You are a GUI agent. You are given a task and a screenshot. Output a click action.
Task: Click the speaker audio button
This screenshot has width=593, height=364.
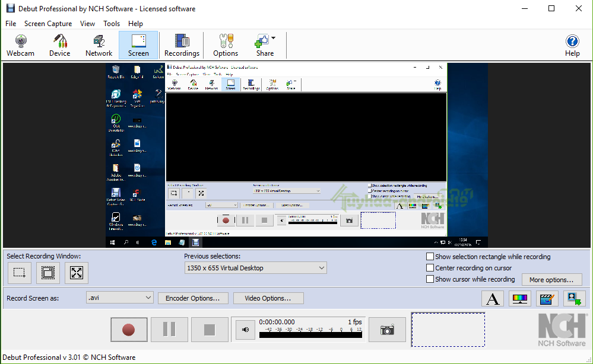[245, 330]
